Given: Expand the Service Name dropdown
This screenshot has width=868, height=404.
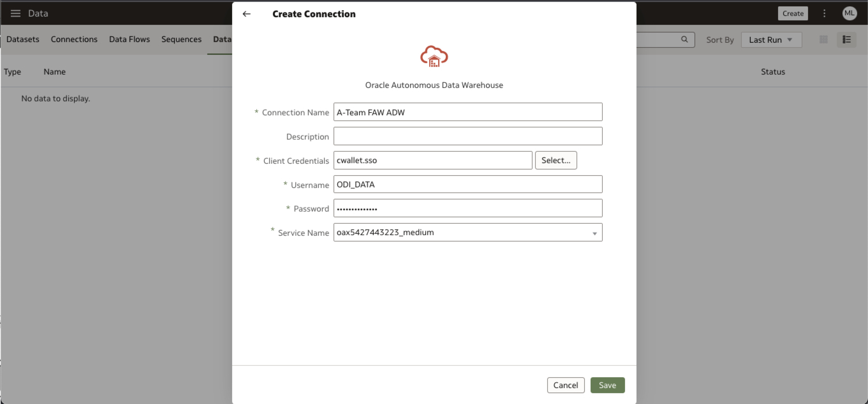Looking at the screenshot, I should point(594,233).
